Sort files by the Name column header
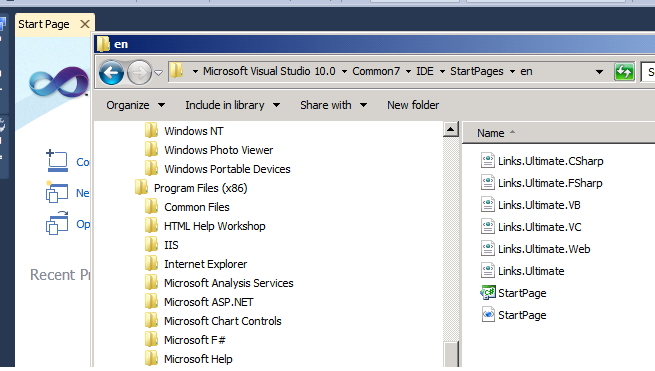655x371 pixels. click(491, 133)
